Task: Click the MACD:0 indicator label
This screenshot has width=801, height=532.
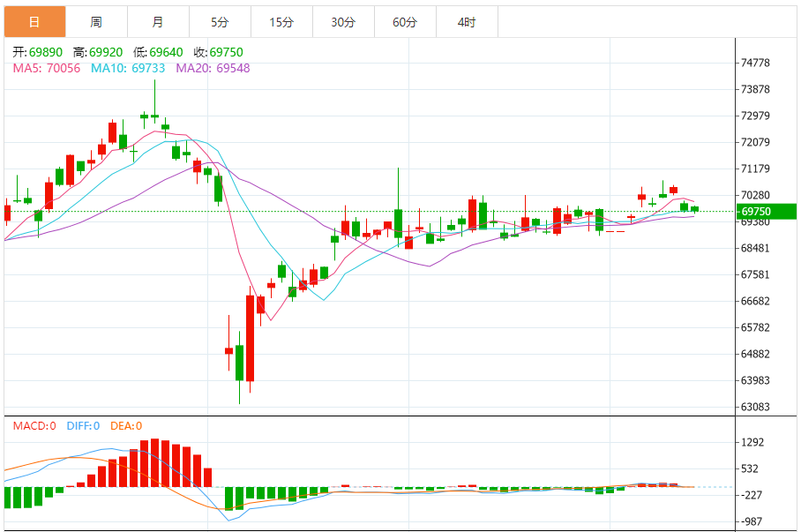Action: tap(34, 426)
